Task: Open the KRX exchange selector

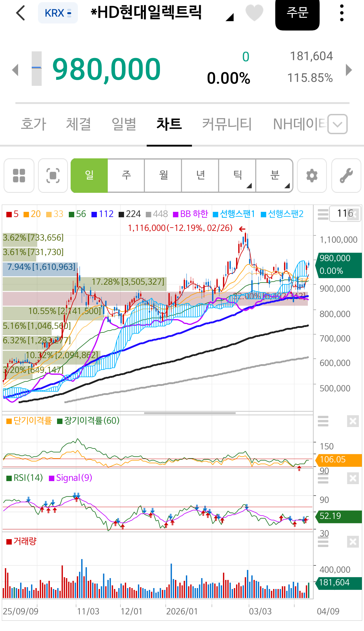Action: pos(58,13)
